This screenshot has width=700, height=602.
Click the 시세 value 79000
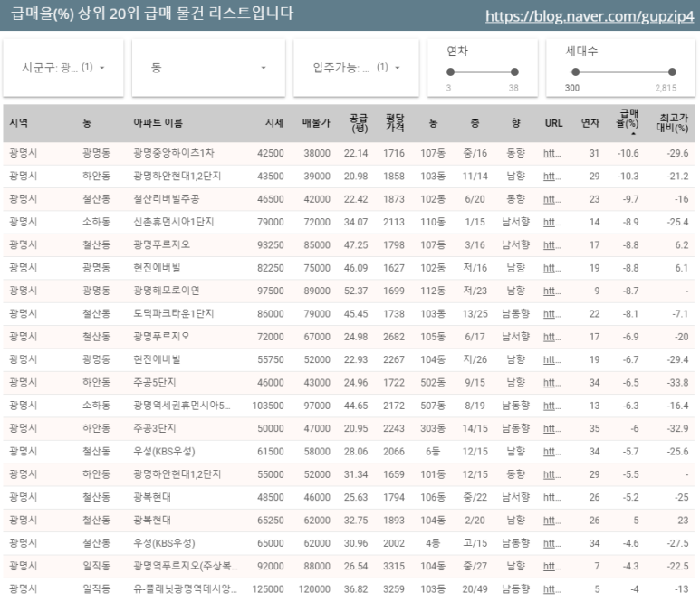(x=271, y=222)
